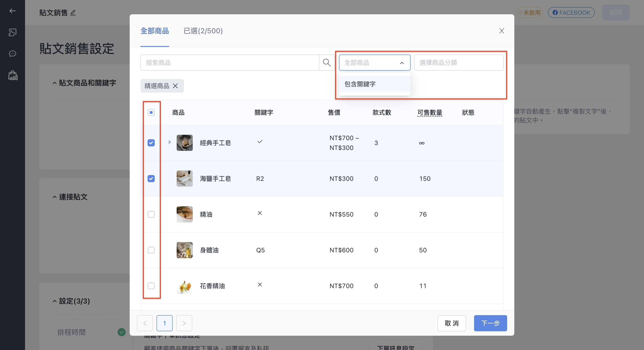Click the 可售數量 column header

(x=430, y=112)
